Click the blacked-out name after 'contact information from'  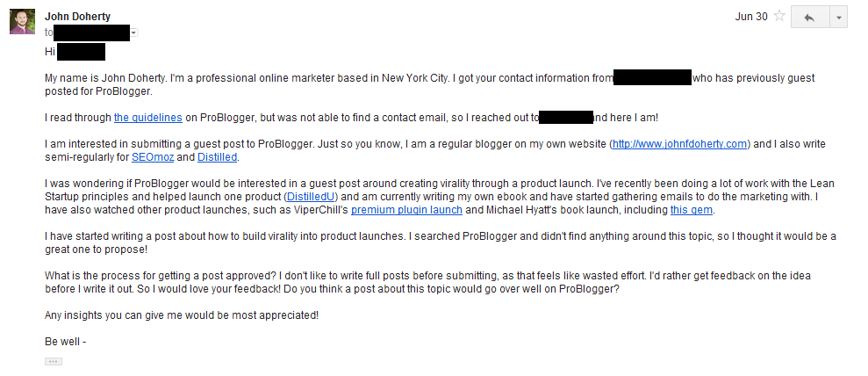(x=653, y=77)
